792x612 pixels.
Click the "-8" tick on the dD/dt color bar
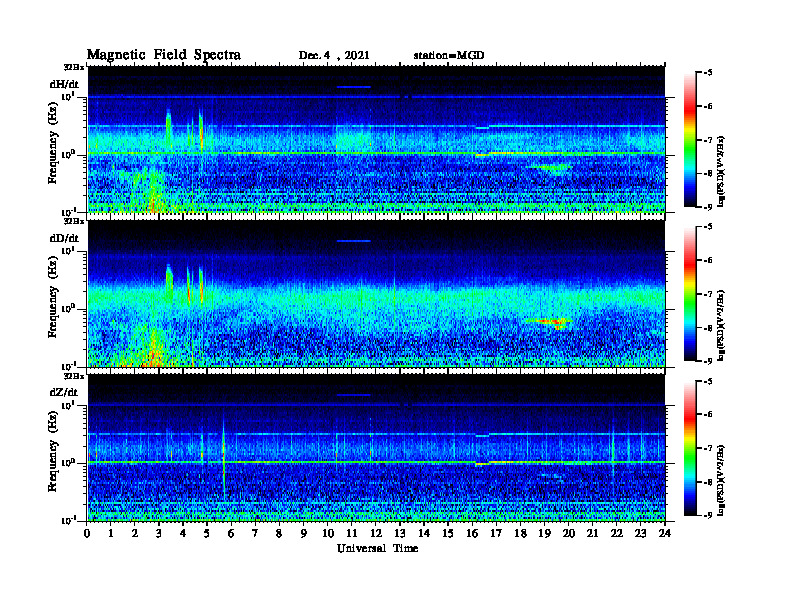708,328
